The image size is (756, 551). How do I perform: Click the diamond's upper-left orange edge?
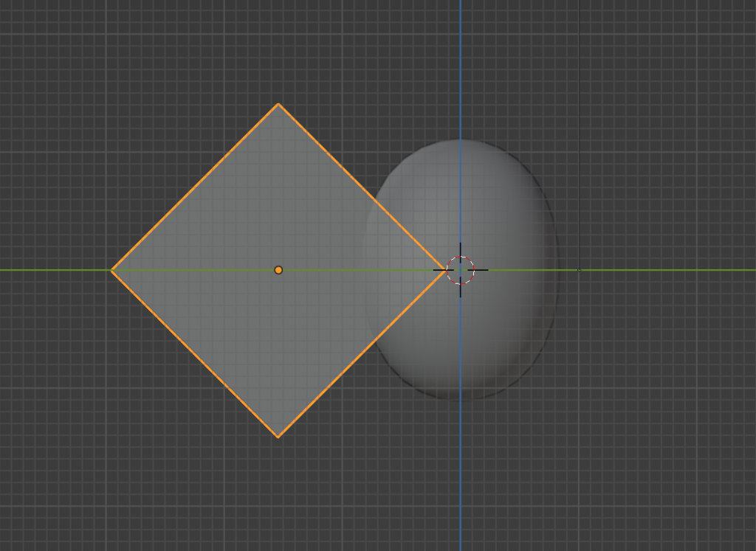coord(195,187)
